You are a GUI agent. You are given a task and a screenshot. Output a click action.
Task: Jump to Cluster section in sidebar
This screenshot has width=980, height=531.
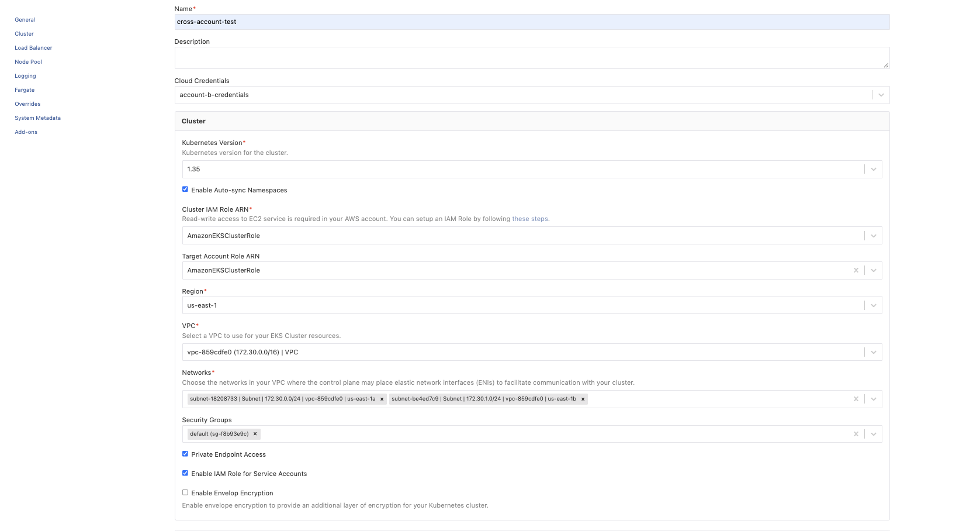pos(25,34)
